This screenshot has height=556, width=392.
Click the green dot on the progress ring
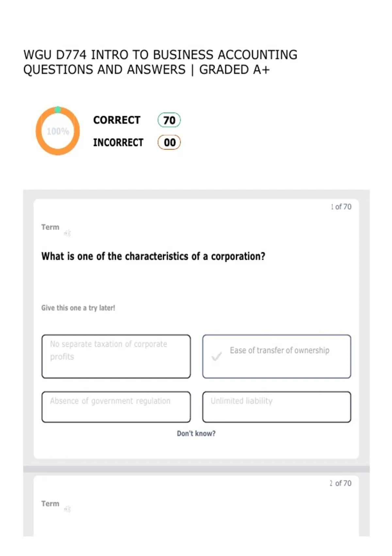click(x=58, y=110)
